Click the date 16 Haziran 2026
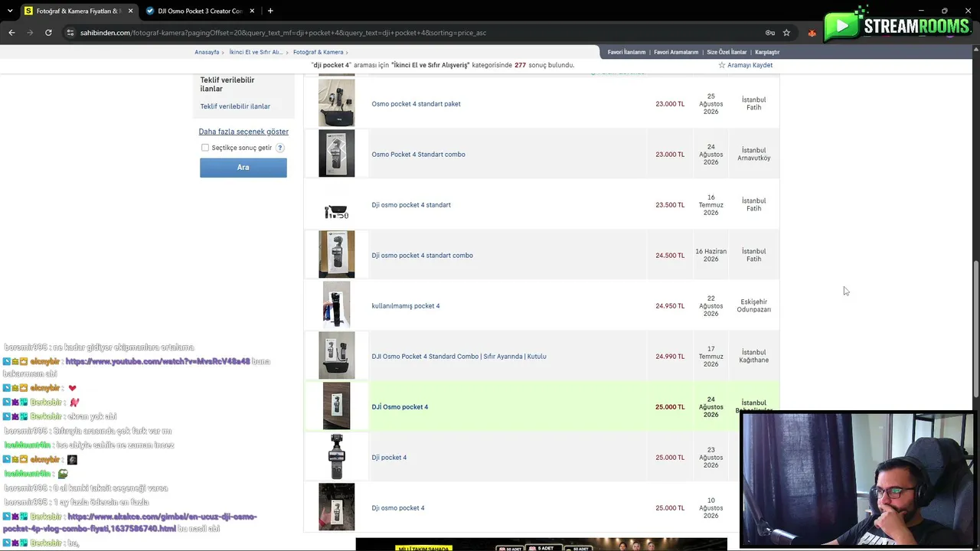The width and height of the screenshot is (980, 551). click(x=710, y=256)
